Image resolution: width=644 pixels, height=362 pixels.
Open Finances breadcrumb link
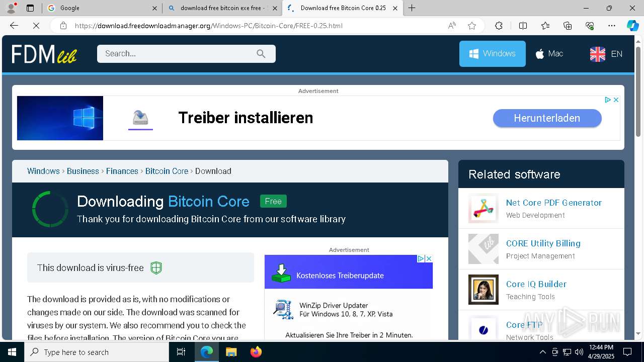(x=122, y=171)
